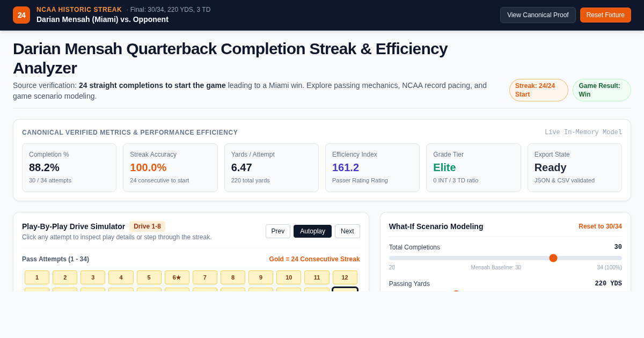The height and width of the screenshot is (338, 644).
Task: Click the Drive 1-8 tag
Action: pos(147,226)
